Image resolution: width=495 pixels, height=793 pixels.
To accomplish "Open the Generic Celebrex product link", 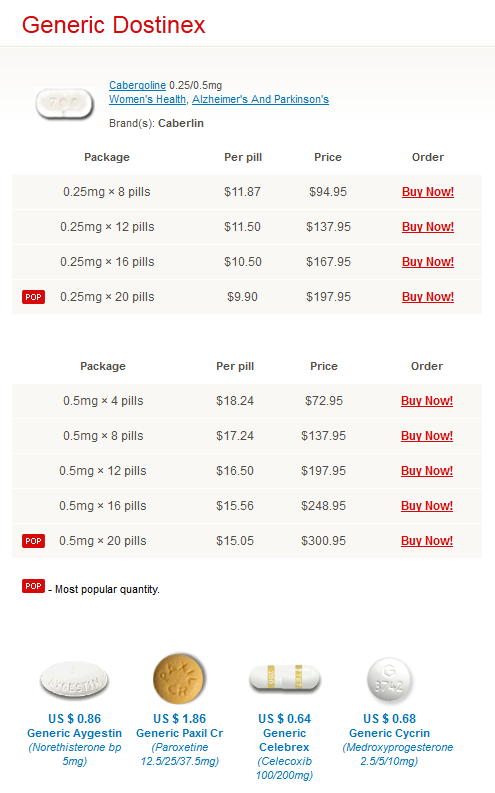I will [x=285, y=740].
